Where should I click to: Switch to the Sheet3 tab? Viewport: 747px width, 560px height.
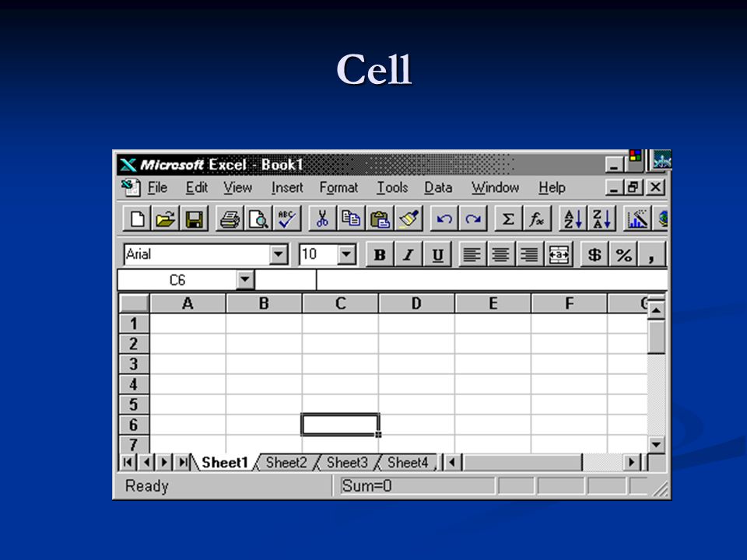click(x=347, y=462)
